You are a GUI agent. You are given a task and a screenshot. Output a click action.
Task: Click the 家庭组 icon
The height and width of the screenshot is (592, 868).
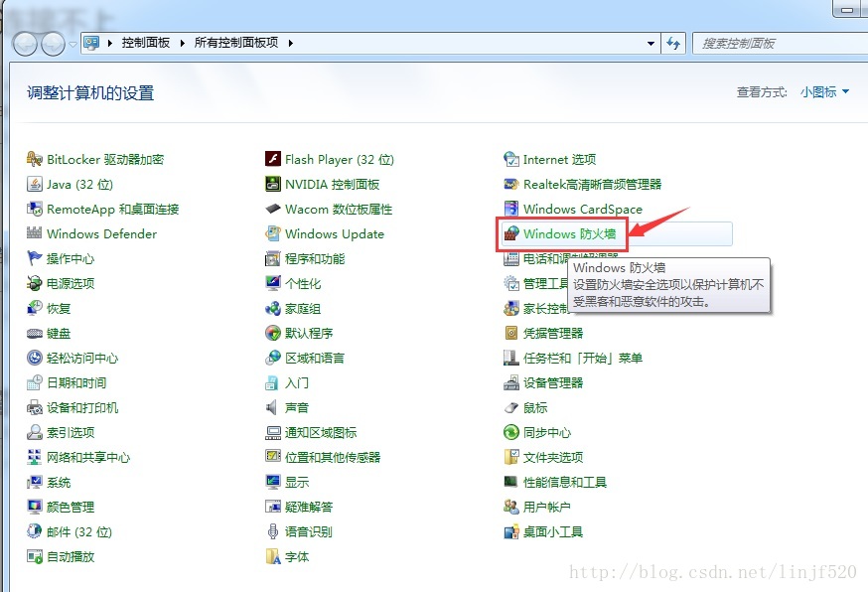[273, 309]
